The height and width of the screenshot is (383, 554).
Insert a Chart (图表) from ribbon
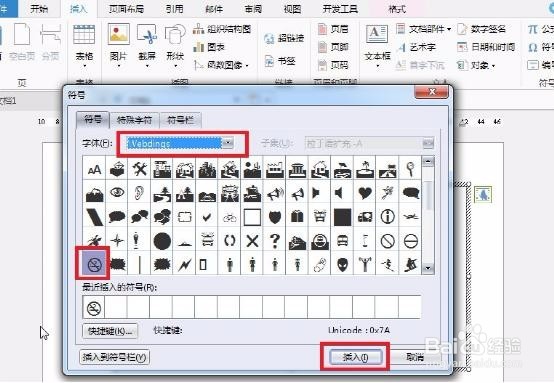pyautogui.click(x=209, y=47)
